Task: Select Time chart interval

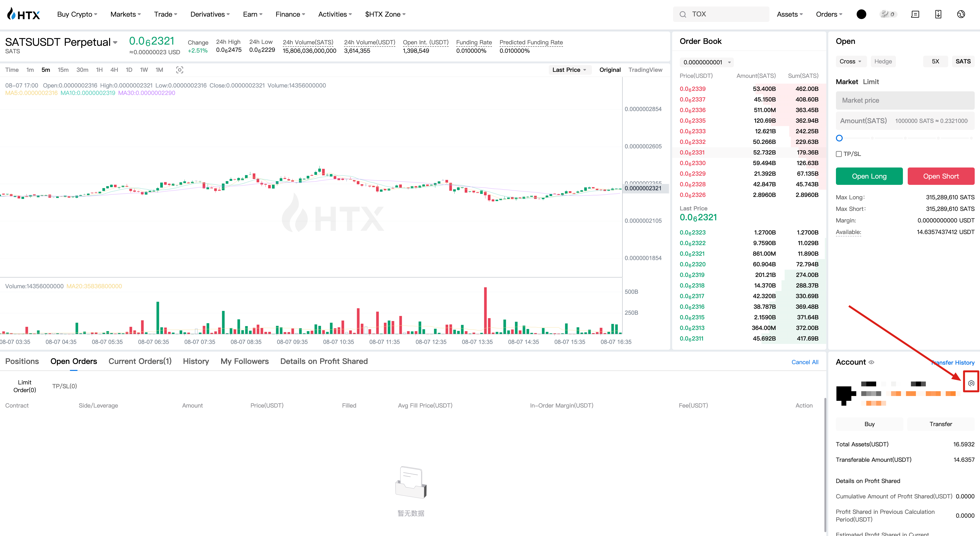Action: coord(12,70)
